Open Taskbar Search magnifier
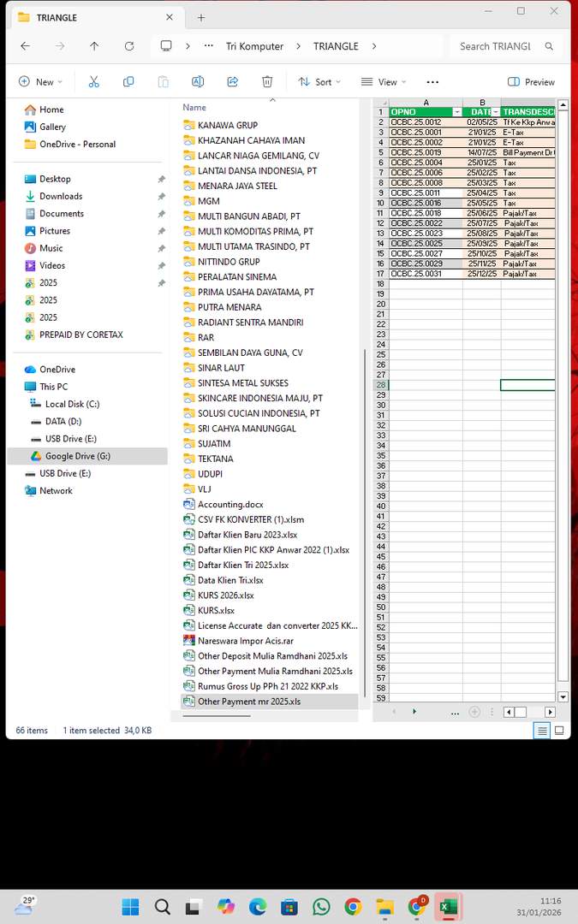 (x=162, y=906)
